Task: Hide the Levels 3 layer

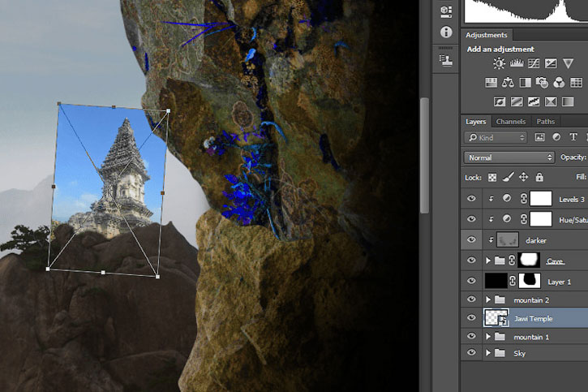Action: tap(471, 199)
